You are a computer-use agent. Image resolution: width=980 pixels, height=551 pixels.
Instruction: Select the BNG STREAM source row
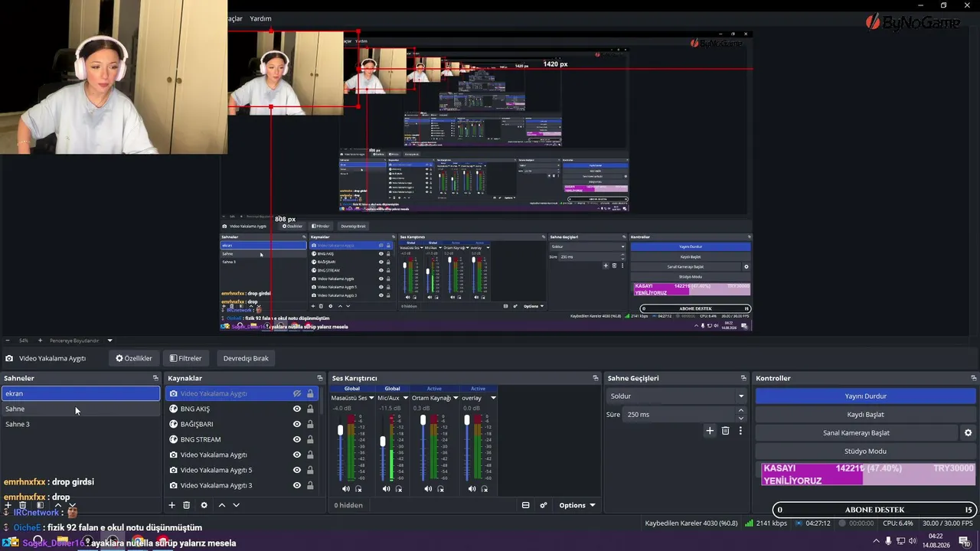point(241,439)
